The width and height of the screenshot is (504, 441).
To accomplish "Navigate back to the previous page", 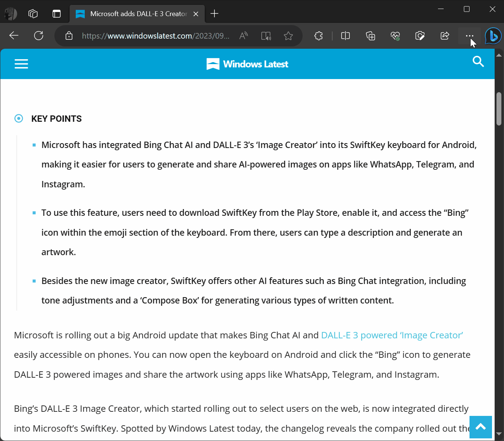I will [14, 36].
